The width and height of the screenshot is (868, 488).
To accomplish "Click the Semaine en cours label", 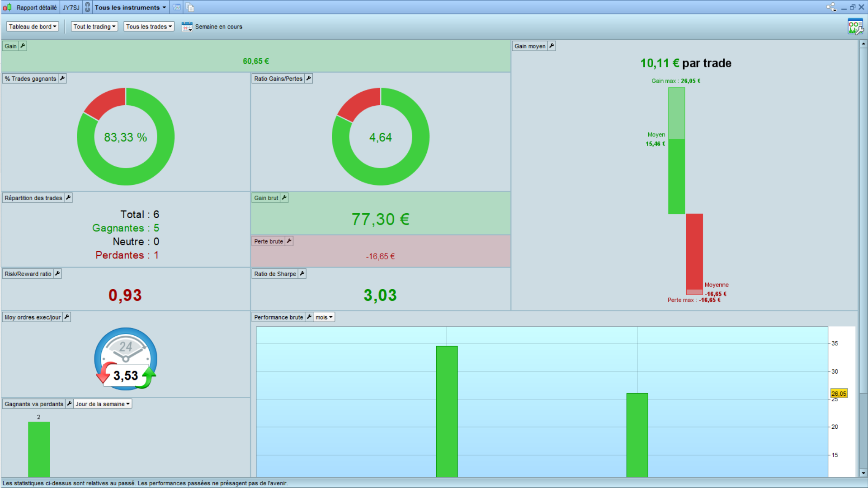I will click(218, 27).
